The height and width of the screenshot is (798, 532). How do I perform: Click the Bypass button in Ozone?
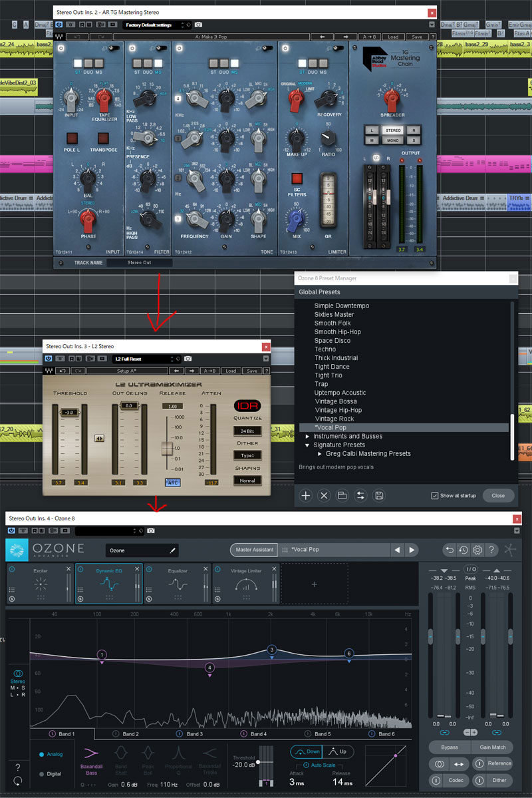click(x=449, y=747)
